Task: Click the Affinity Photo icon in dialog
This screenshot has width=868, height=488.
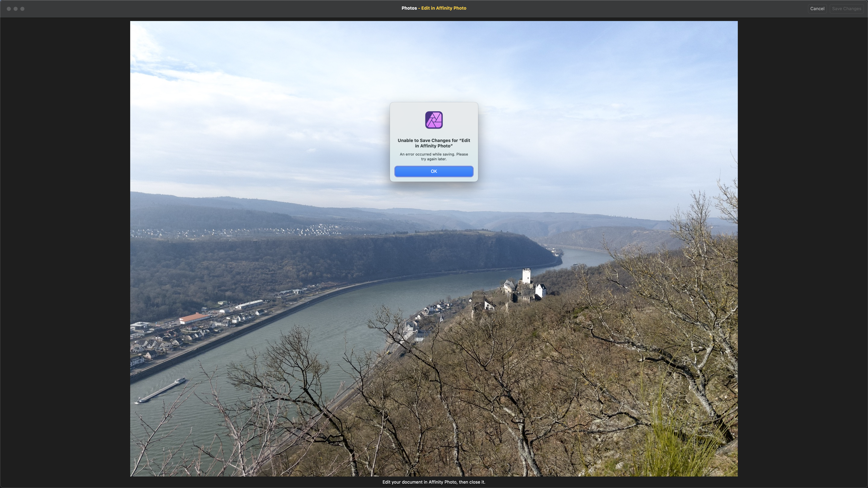Action: coord(434,120)
